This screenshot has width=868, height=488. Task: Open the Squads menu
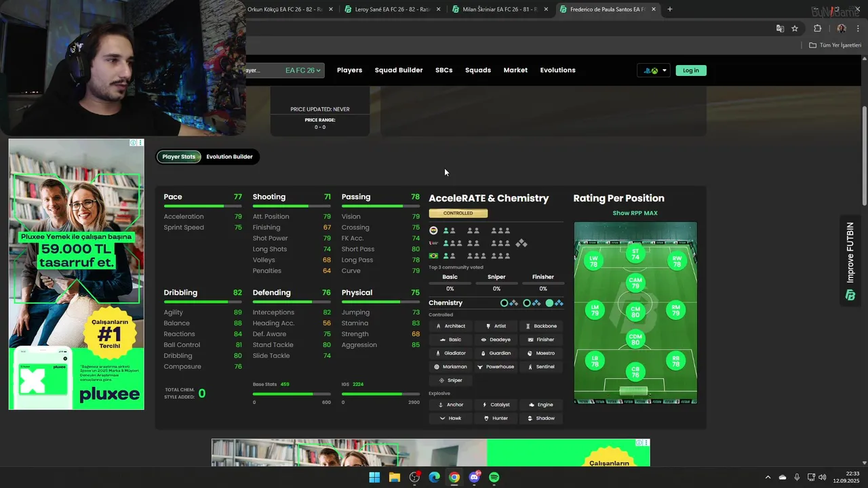(478, 70)
